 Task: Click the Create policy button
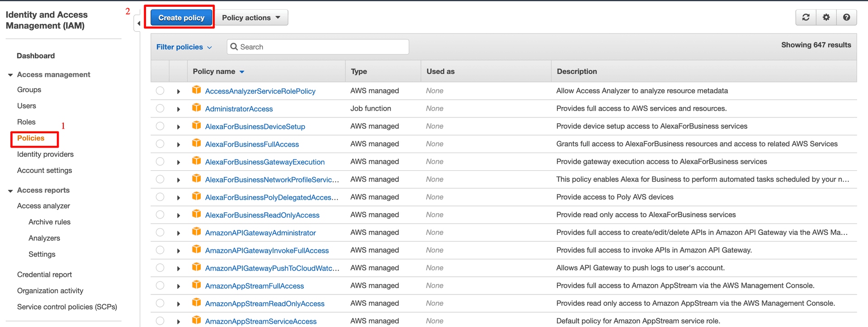click(x=181, y=18)
